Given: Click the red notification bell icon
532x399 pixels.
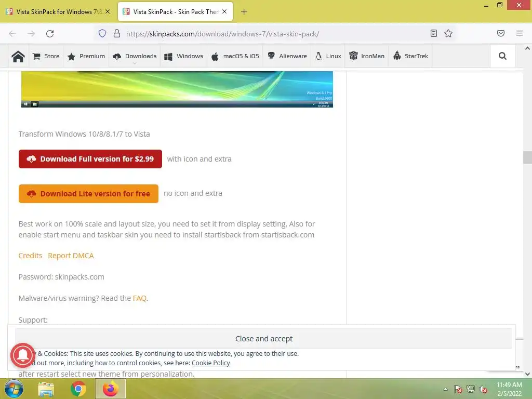Looking at the screenshot, I should 23,355.
